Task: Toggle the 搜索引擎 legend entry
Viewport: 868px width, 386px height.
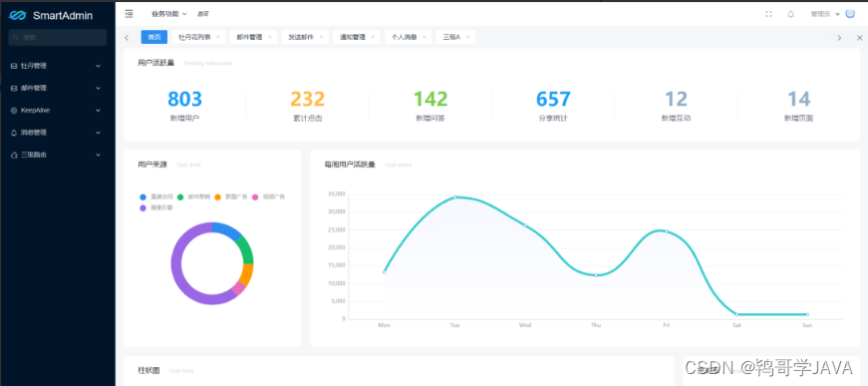Action: 156,207
